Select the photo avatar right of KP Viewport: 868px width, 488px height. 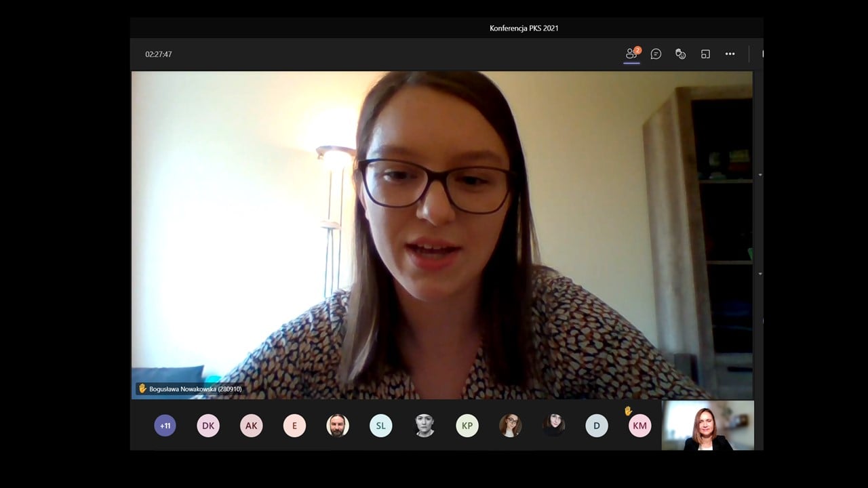click(x=511, y=426)
